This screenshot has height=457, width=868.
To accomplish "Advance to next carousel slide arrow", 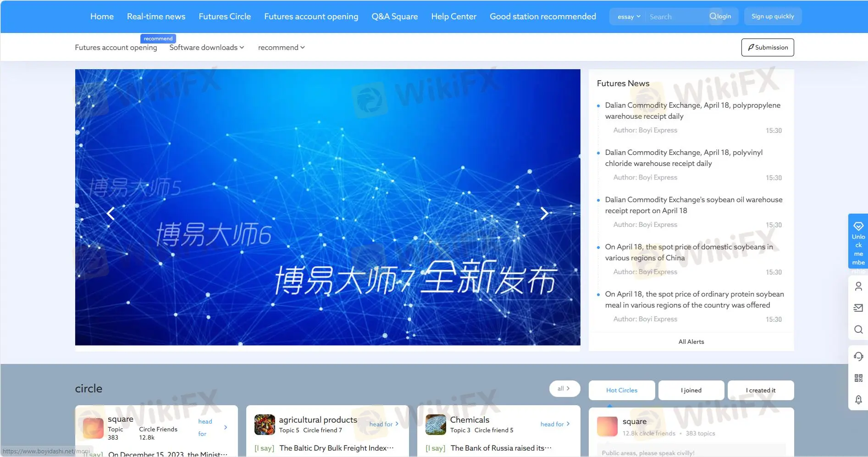I will pyautogui.click(x=544, y=214).
